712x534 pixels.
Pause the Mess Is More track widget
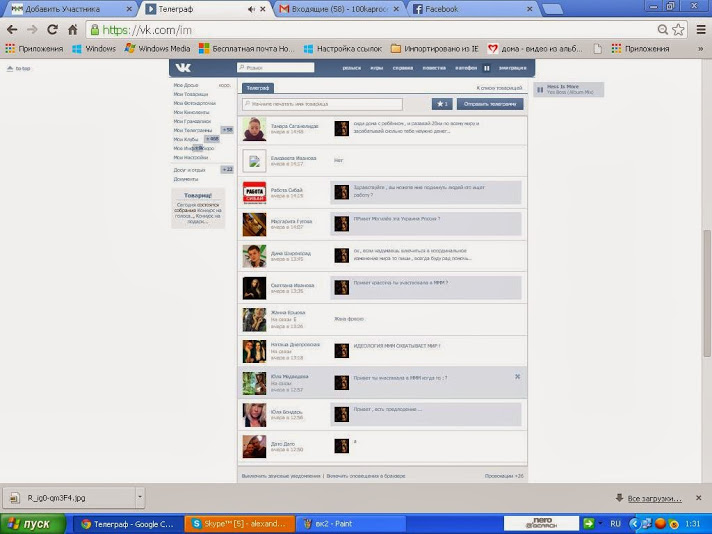tap(540, 89)
